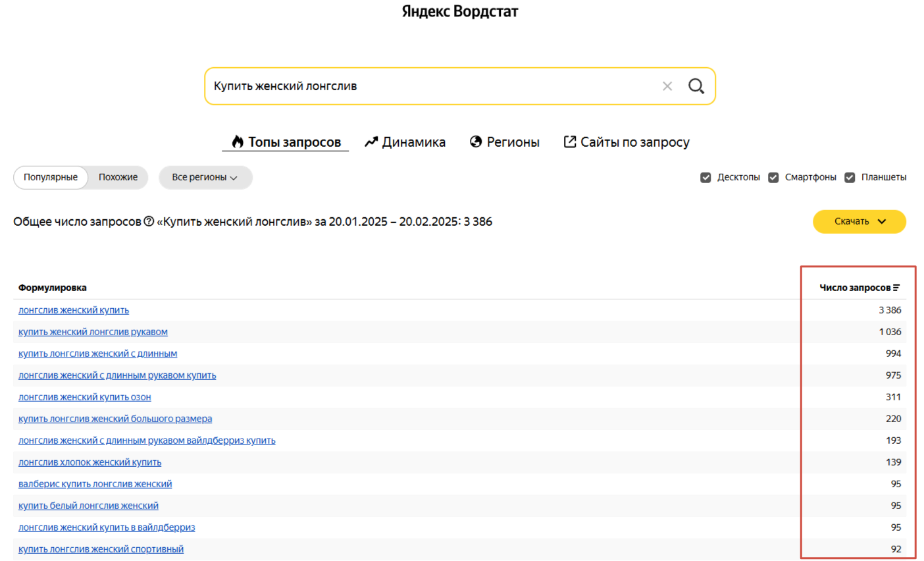Open link купить лонгслив женский спортивный
The width and height of the screenshot is (924, 561).
(101, 549)
